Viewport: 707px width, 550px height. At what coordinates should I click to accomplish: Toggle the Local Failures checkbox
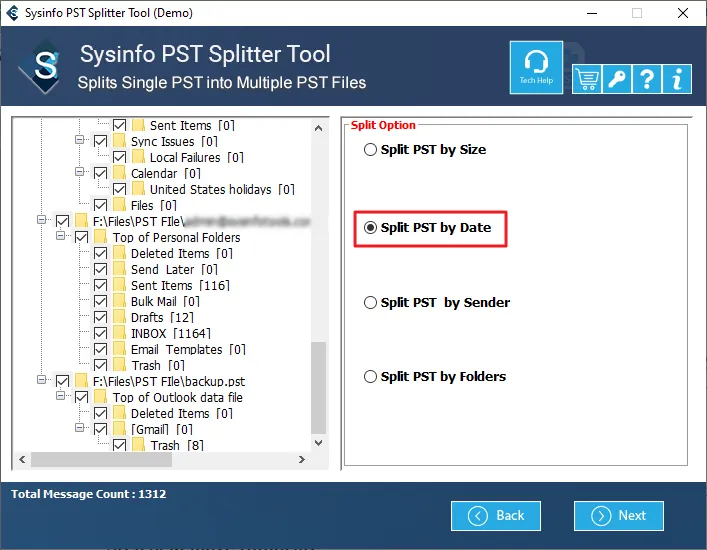coord(119,157)
